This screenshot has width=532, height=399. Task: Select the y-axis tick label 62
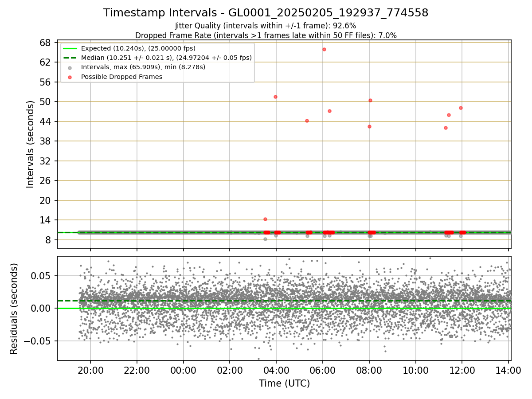coord(45,63)
